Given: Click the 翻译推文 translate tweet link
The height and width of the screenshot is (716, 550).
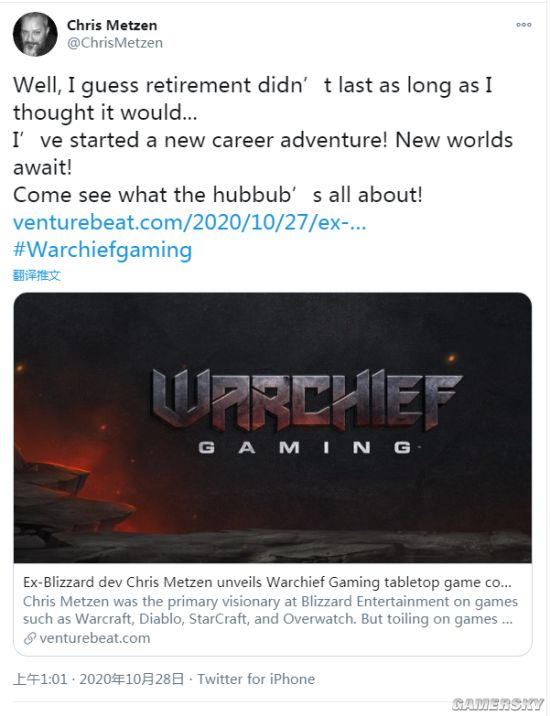Looking at the screenshot, I should coord(37,275).
